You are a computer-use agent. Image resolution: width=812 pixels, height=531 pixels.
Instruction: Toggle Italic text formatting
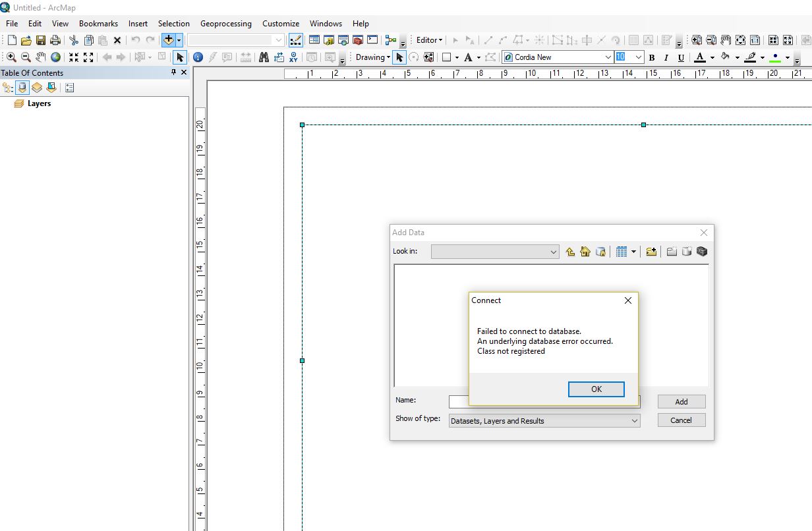tap(666, 57)
